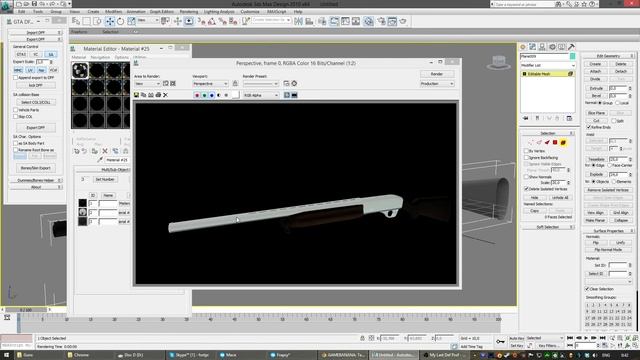Select Face-Center tessellate radio button

pos(611,165)
